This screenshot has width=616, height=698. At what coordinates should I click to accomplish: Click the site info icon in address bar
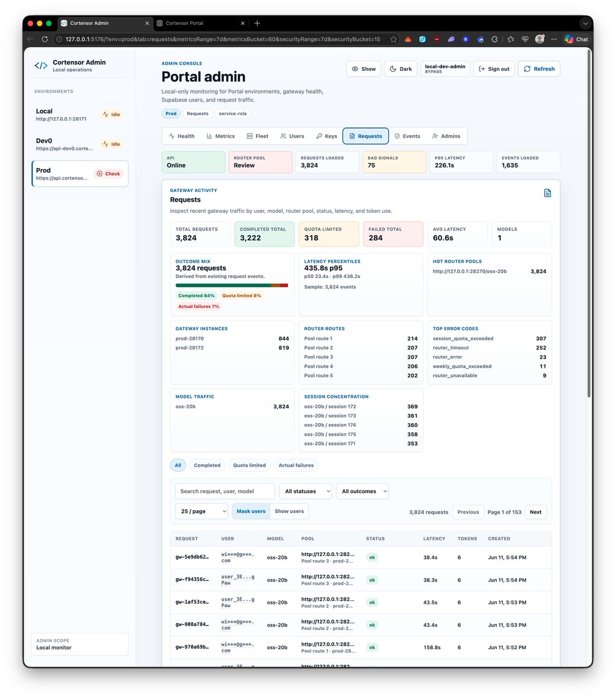(59, 40)
